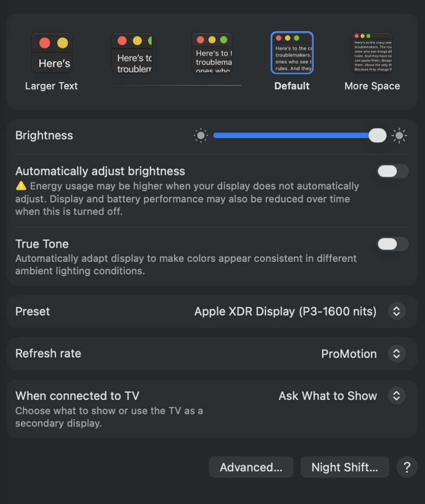Open Night Shift... settings
This screenshot has height=504, width=425.
[345, 467]
